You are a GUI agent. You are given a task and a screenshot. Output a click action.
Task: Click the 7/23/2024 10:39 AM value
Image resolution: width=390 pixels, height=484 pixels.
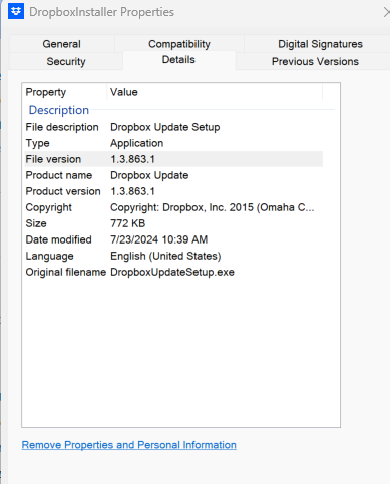(x=159, y=239)
